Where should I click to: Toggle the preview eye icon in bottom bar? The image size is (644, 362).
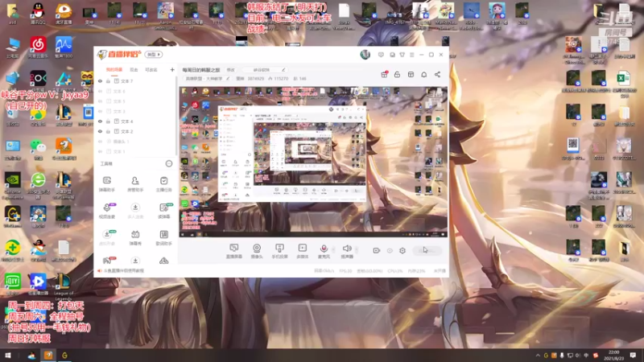click(x=390, y=250)
